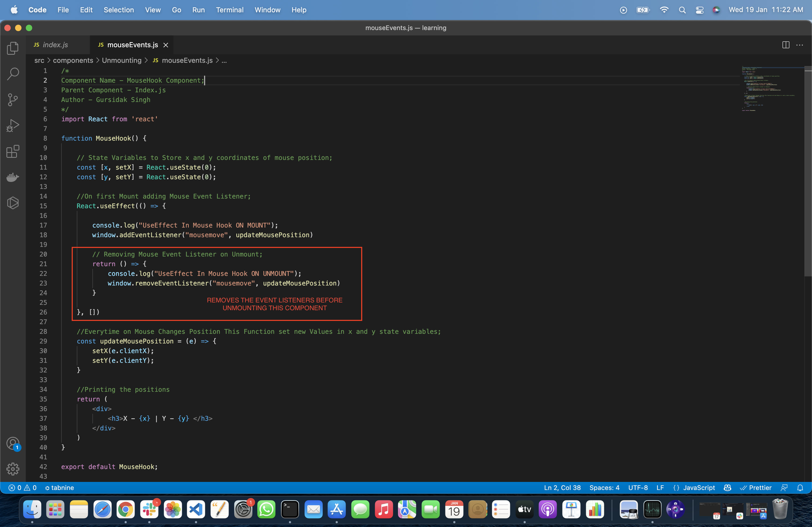812x527 pixels.
Task: Click 'export default MouseHook;' line
Action: tap(110, 467)
